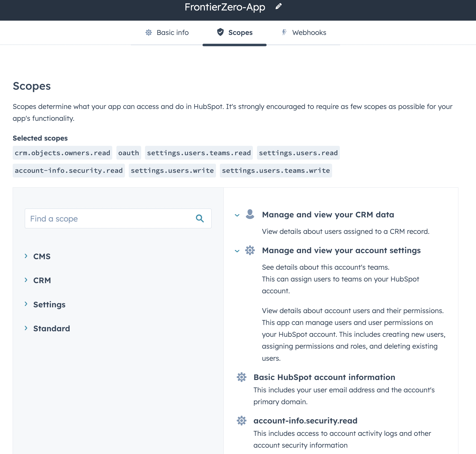Click the magnifier search icon in scope finder
The image size is (476, 454).
[x=200, y=218]
